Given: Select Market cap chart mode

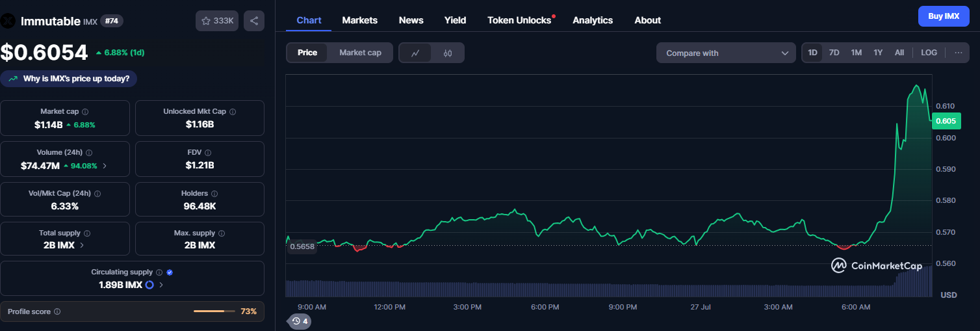Looking at the screenshot, I should (360, 53).
